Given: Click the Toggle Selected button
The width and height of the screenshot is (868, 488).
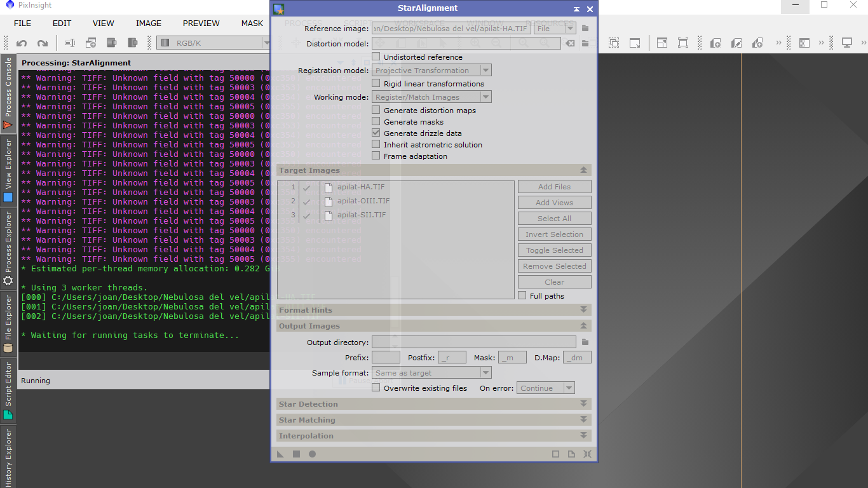Looking at the screenshot, I should (x=555, y=250).
